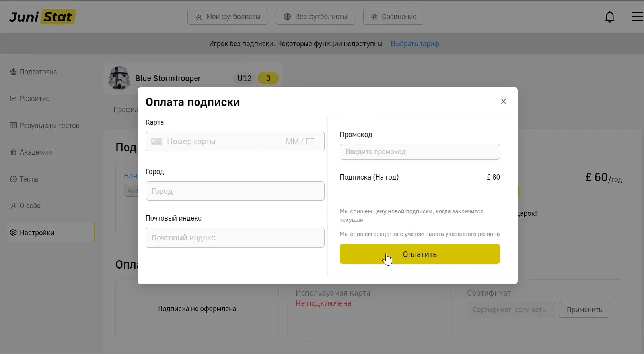Open the hamburger menu
The width and height of the screenshot is (644, 354).
[x=637, y=17]
